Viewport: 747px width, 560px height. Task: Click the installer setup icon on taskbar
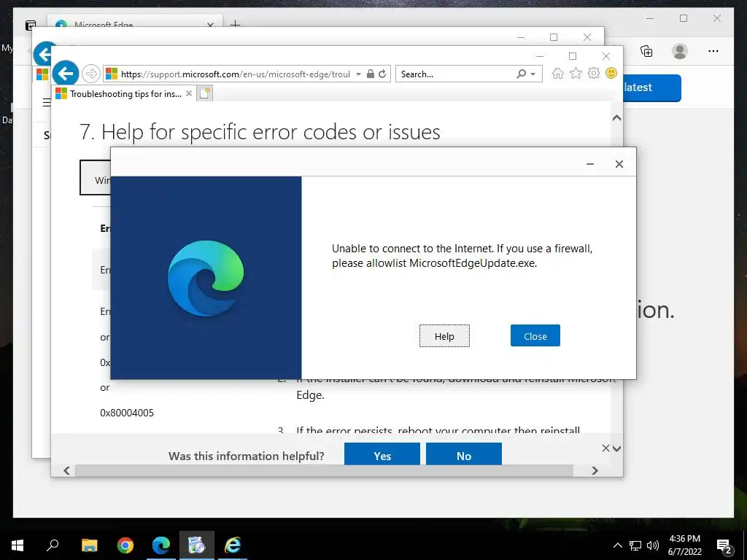[197, 545]
